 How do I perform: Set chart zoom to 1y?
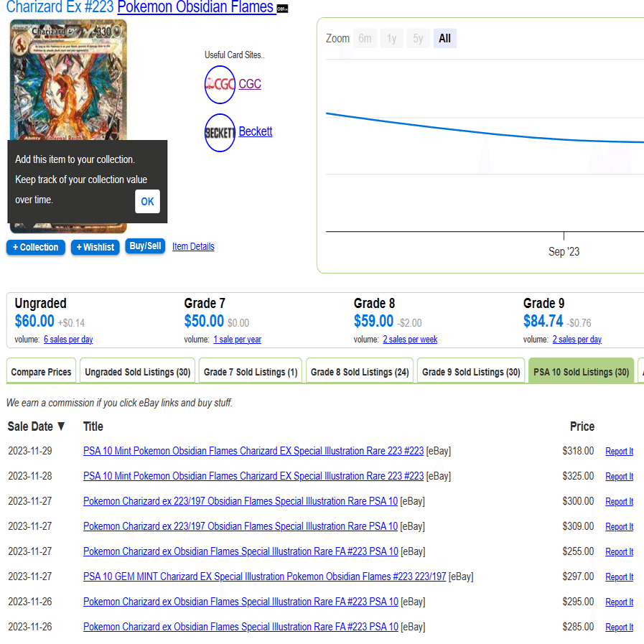[x=391, y=38]
